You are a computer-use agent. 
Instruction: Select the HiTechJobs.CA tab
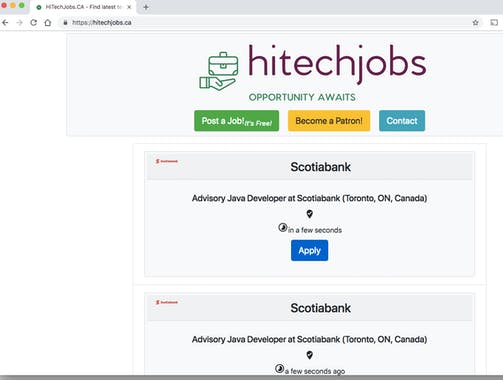(82, 7)
